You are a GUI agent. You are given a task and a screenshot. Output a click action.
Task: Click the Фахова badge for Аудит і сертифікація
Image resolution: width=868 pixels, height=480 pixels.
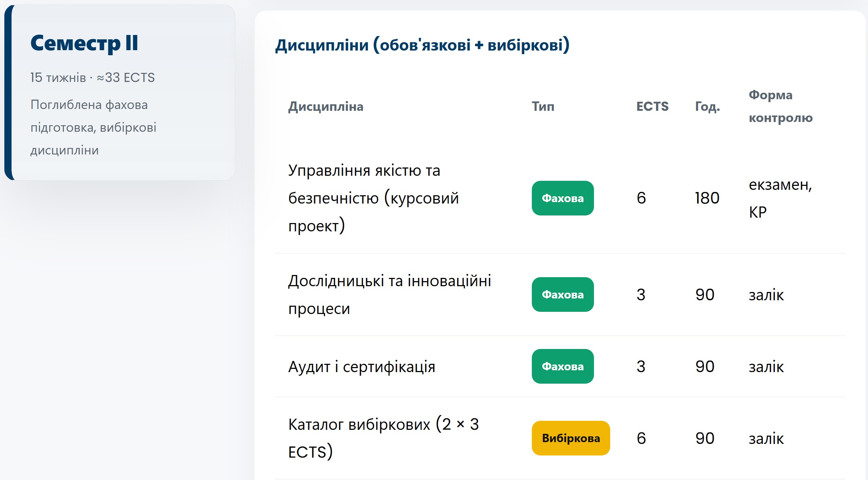[563, 366]
